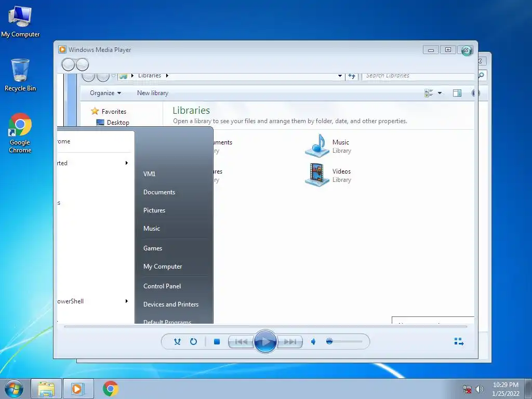The height and width of the screenshot is (399, 532).
Task: Open My Computer desktop icon
Action: (20, 22)
